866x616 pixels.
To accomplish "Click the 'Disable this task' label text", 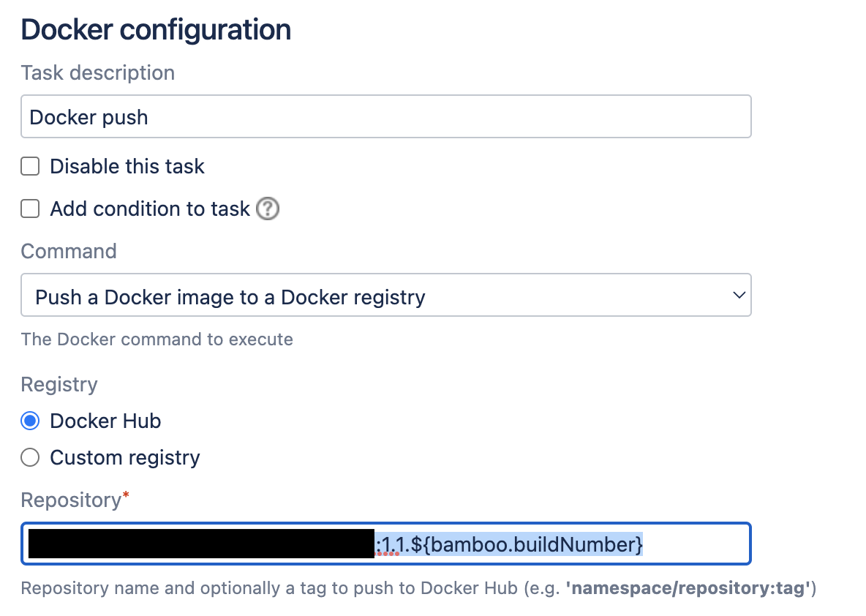I will click(x=127, y=167).
